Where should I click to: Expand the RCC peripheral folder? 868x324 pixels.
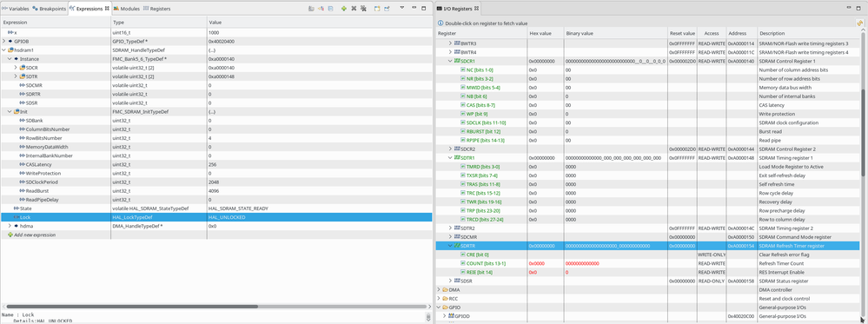(x=439, y=299)
